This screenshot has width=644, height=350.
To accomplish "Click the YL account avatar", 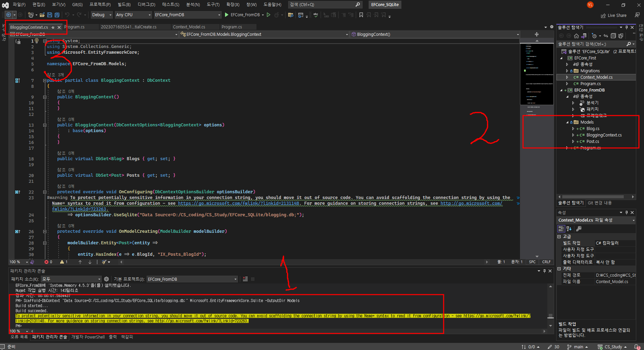I will tap(590, 5).
